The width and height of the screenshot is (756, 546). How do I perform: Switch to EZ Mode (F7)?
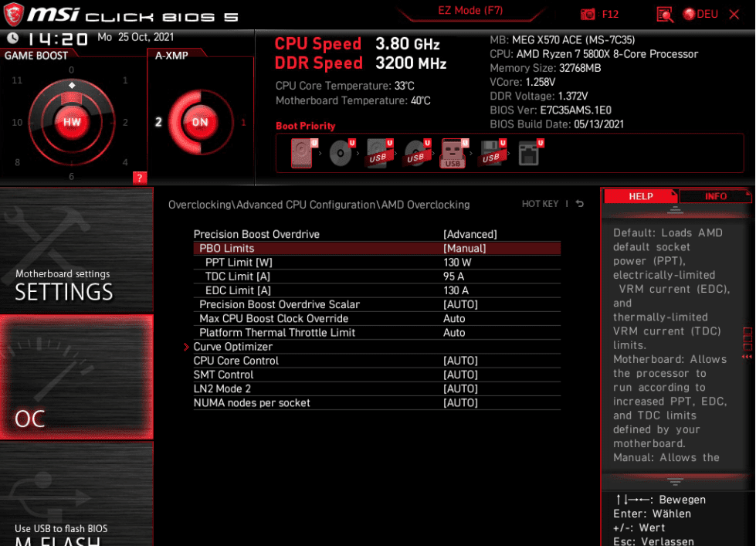point(470,11)
